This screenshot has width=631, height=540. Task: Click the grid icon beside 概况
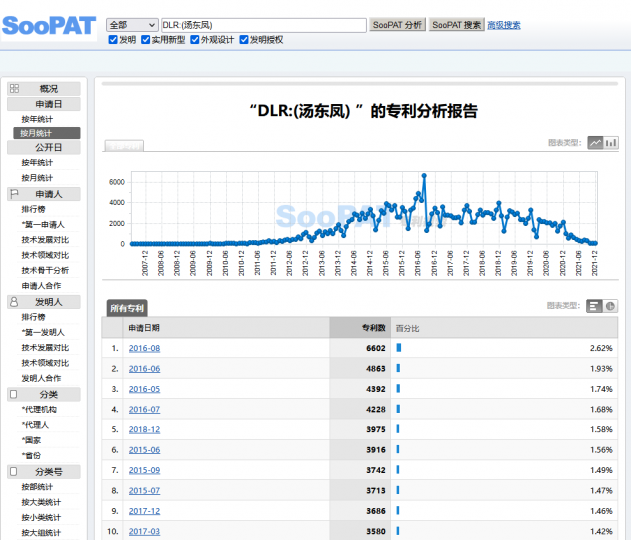(14, 89)
